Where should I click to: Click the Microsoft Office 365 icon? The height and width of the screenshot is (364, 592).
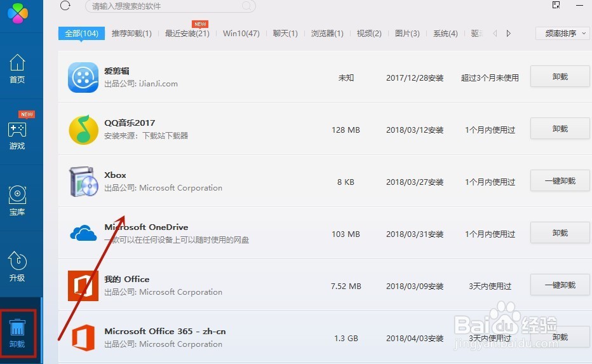(x=83, y=337)
